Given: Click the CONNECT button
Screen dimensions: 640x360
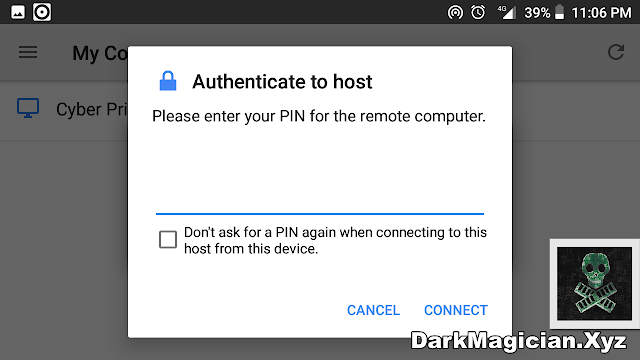Looking at the screenshot, I should coord(456,310).
